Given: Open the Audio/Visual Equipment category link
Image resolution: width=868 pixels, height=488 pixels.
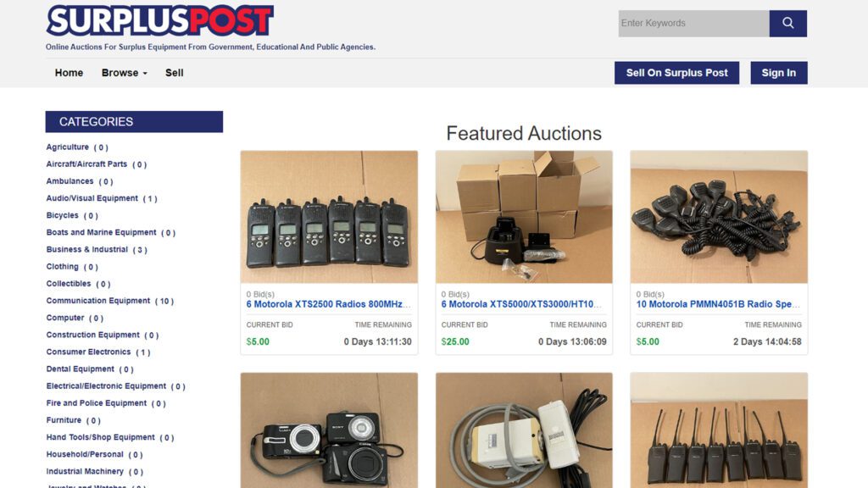Looking at the screenshot, I should tap(92, 198).
